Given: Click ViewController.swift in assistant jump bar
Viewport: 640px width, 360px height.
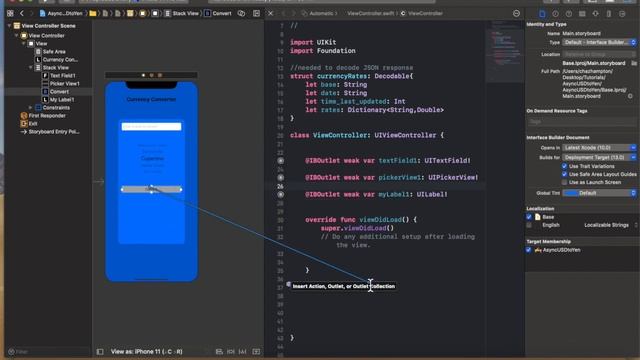Looking at the screenshot, I should tap(371, 13).
